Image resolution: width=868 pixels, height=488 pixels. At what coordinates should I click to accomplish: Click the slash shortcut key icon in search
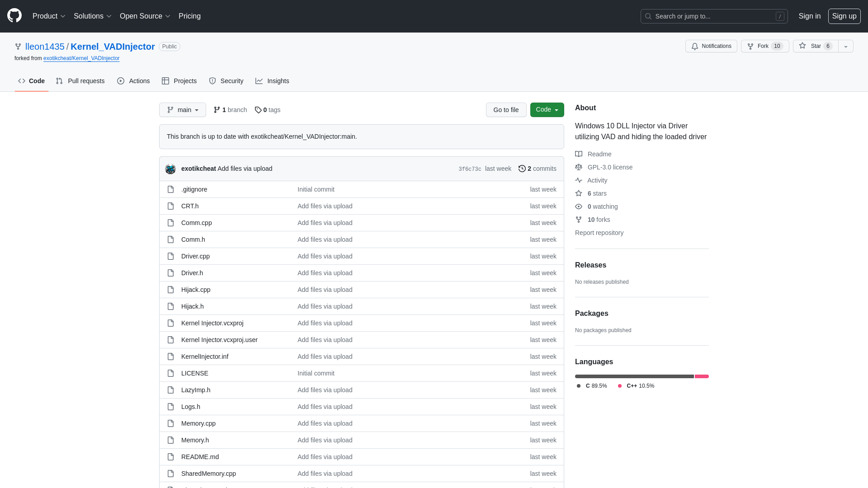[780, 16]
